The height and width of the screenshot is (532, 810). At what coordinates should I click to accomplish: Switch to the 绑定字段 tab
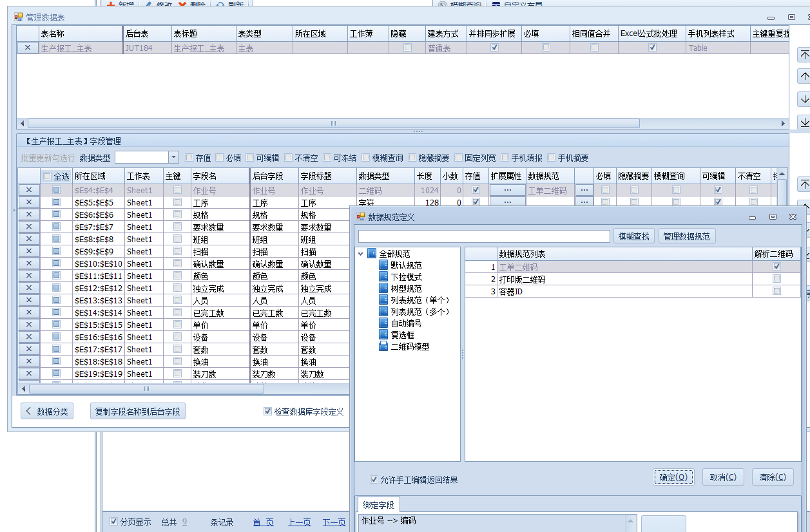(x=378, y=504)
